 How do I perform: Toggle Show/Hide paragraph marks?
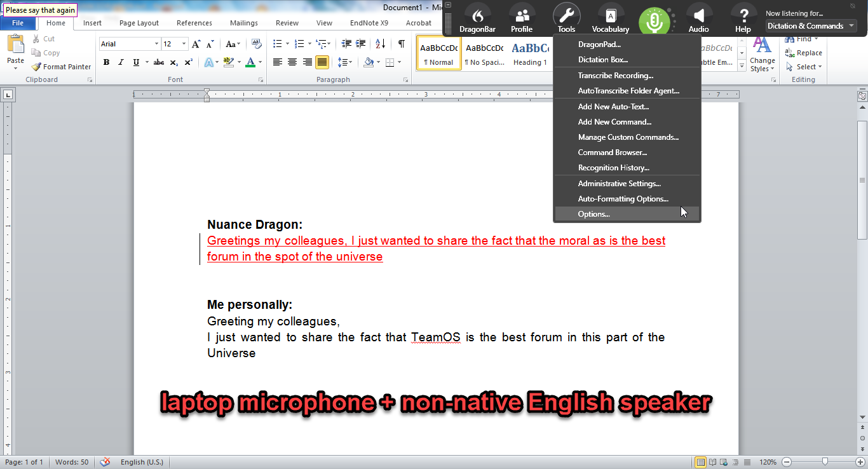[x=401, y=44]
